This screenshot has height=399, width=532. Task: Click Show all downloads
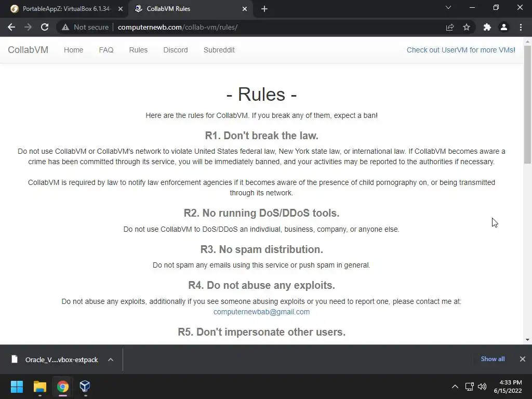tap(493, 359)
